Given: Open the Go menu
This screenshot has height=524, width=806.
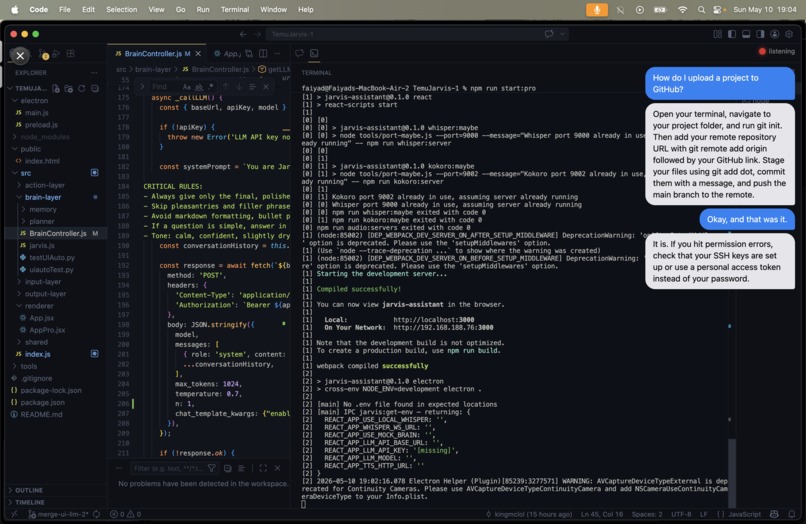Looking at the screenshot, I should click(180, 10).
